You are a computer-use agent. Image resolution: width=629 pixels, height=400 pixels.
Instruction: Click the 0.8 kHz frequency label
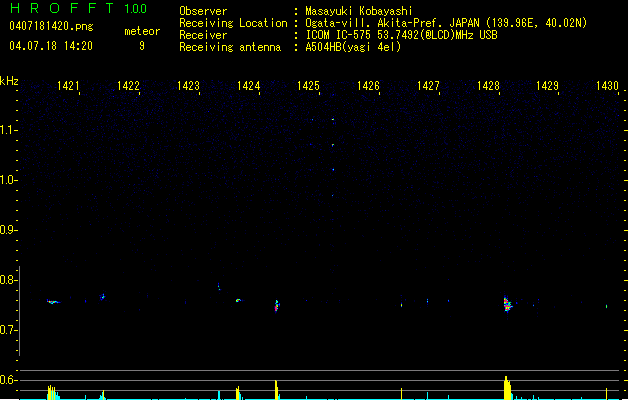click(x=7, y=280)
